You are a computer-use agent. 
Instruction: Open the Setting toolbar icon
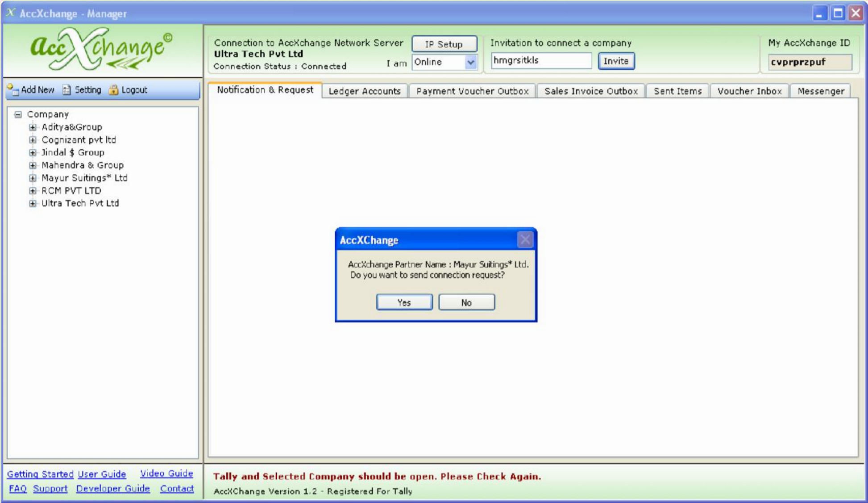(67, 90)
